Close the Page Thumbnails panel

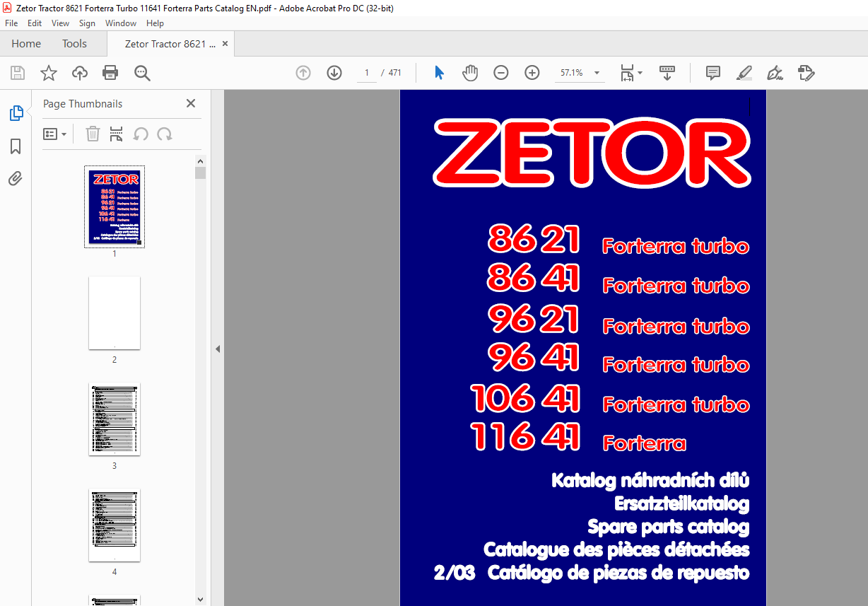click(190, 103)
